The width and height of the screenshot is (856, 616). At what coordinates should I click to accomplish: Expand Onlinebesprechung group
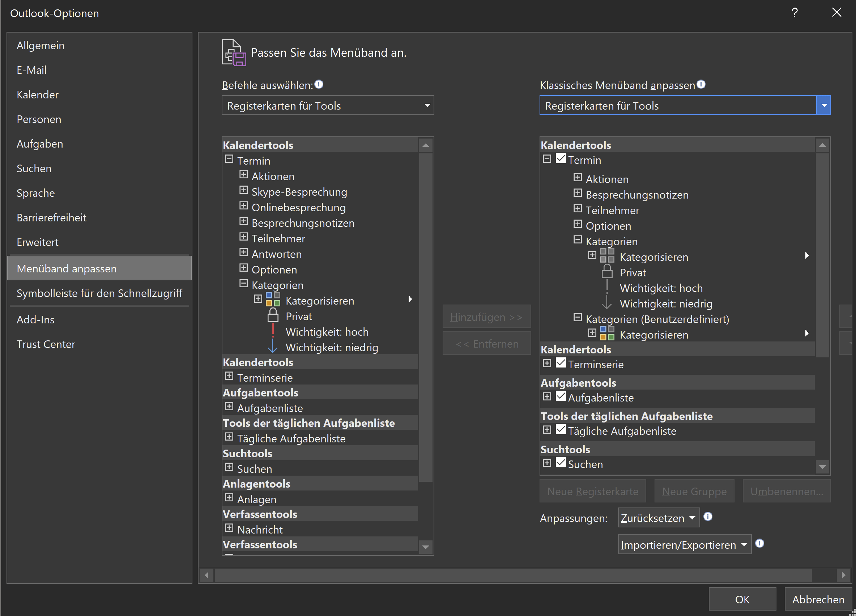pos(243,206)
